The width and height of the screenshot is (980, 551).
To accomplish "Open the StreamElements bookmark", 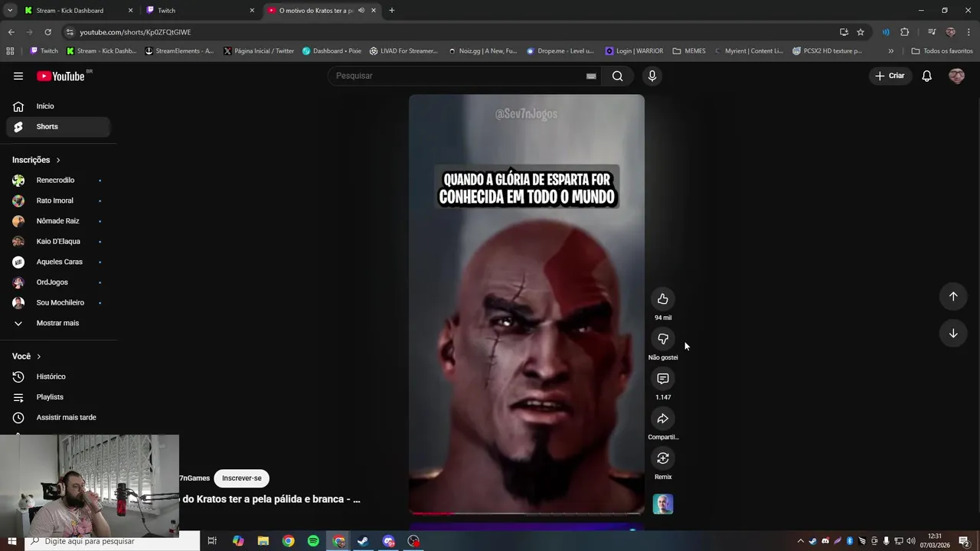I will click(179, 51).
